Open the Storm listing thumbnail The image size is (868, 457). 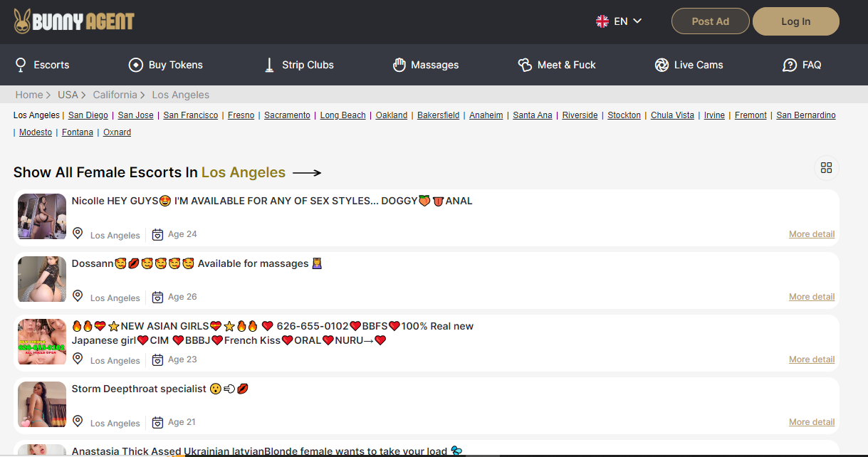click(42, 404)
